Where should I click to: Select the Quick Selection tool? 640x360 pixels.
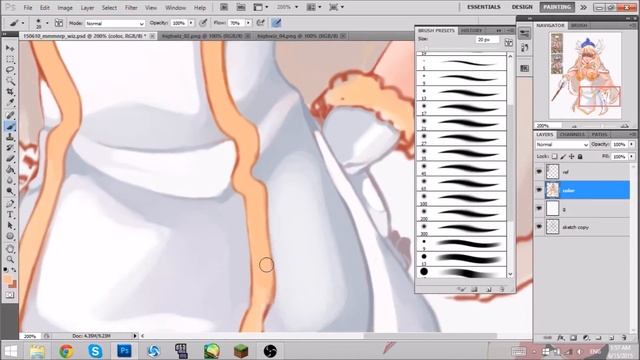(10, 81)
